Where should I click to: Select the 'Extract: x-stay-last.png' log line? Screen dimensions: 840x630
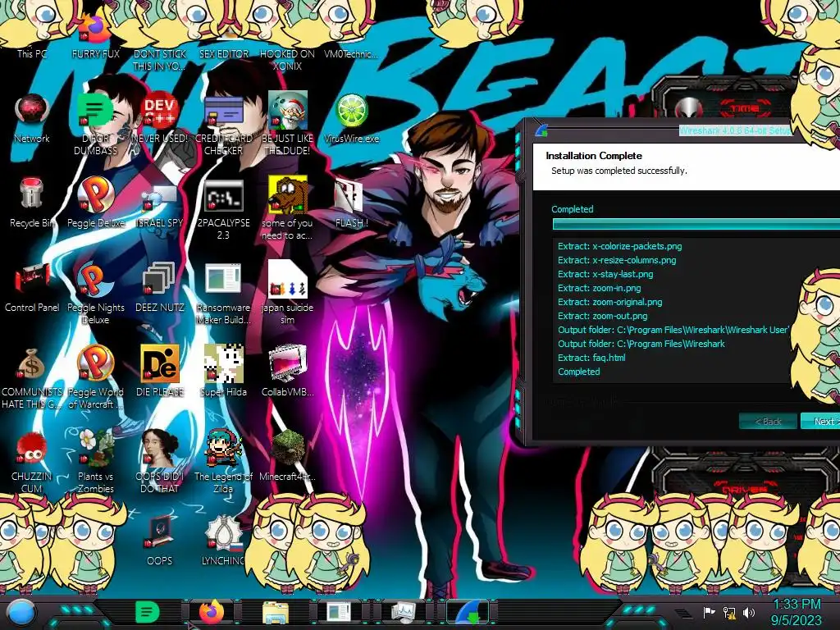point(605,274)
